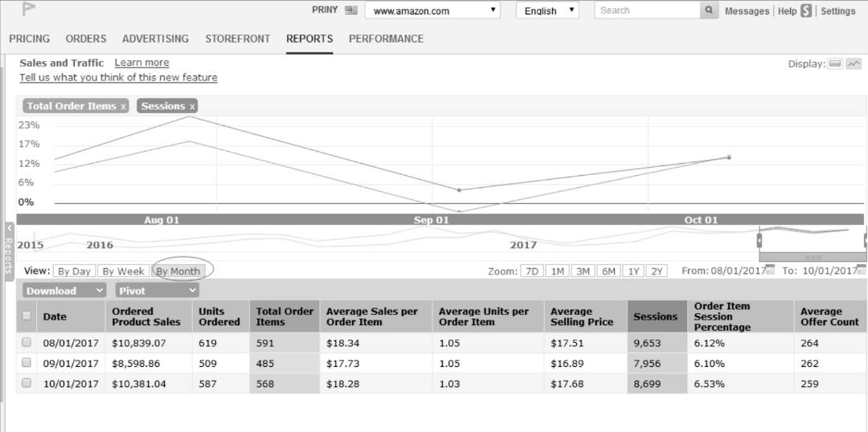Screen dimensions: 868x432
Task: Open the ADVERTISING menu
Action: coord(156,39)
